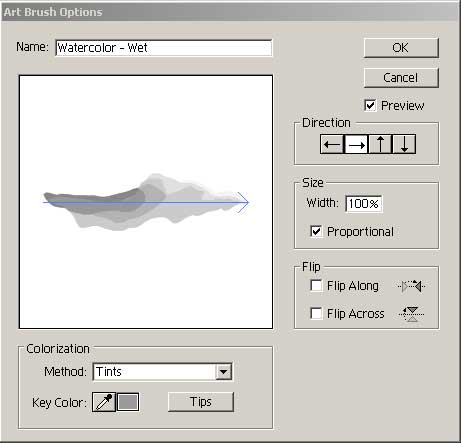Click the blue direction arrowhead in preview
This screenshot has height=443, width=461.
point(243,202)
